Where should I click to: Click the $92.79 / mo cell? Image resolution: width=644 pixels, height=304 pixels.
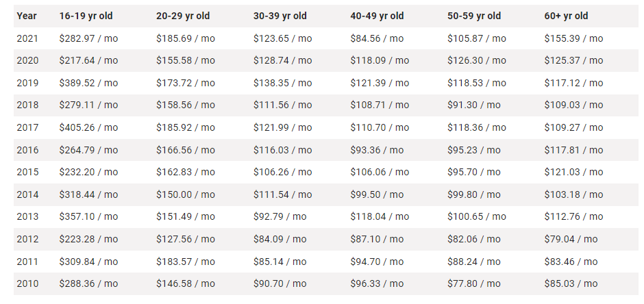pyautogui.click(x=280, y=216)
